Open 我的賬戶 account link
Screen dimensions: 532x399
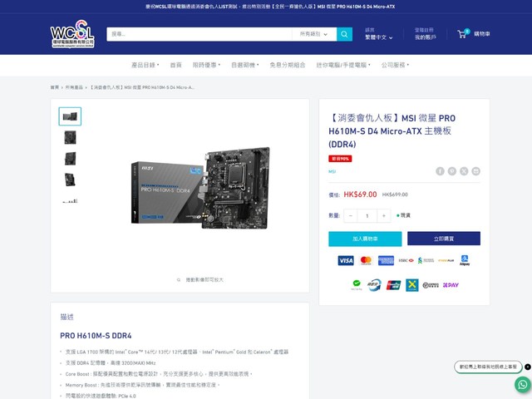pyautogui.click(x=426, y=37)
